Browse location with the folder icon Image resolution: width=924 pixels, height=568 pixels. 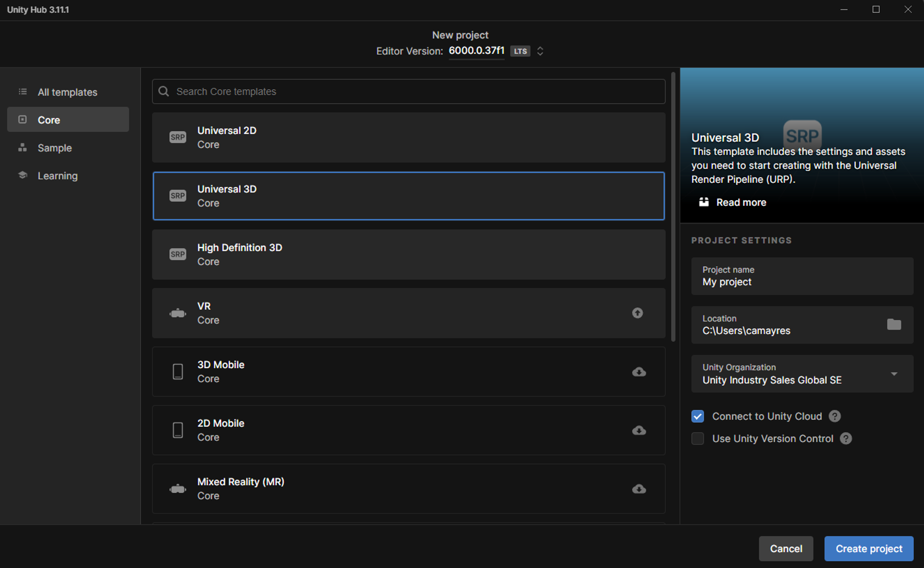click(894, 324)
